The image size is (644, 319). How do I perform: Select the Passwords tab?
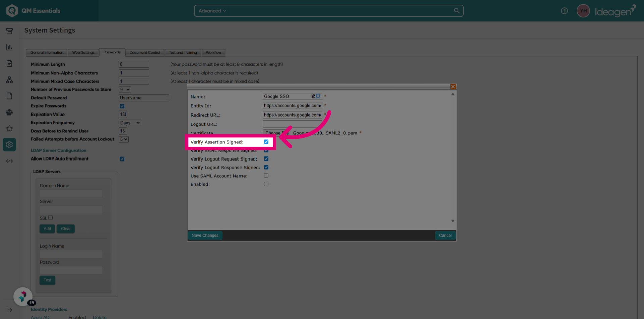tap(112, 52)
